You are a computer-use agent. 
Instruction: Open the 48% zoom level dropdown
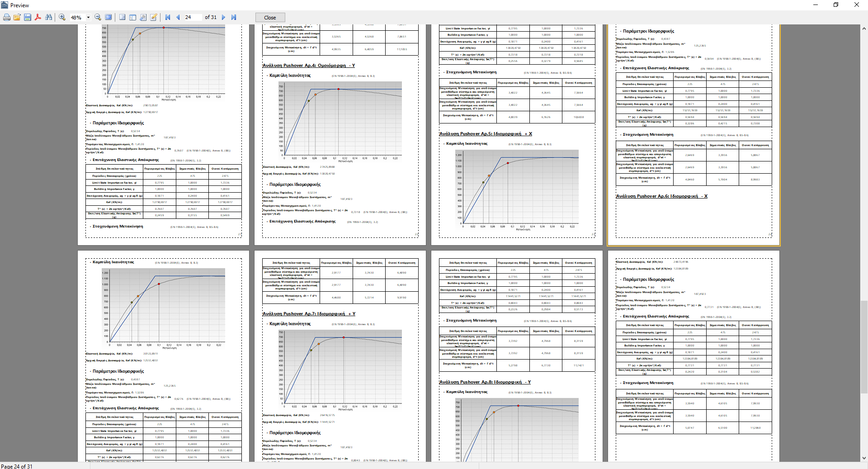coord(88,18)
